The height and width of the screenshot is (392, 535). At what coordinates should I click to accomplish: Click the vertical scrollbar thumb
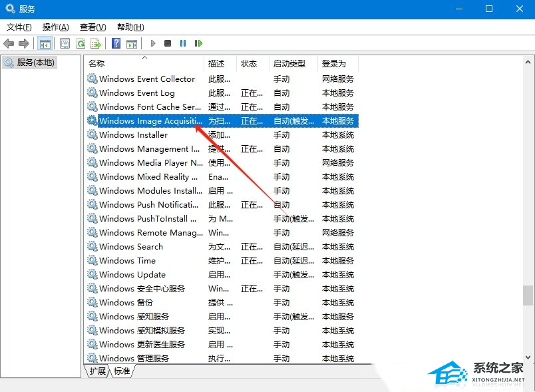(528, 295)
